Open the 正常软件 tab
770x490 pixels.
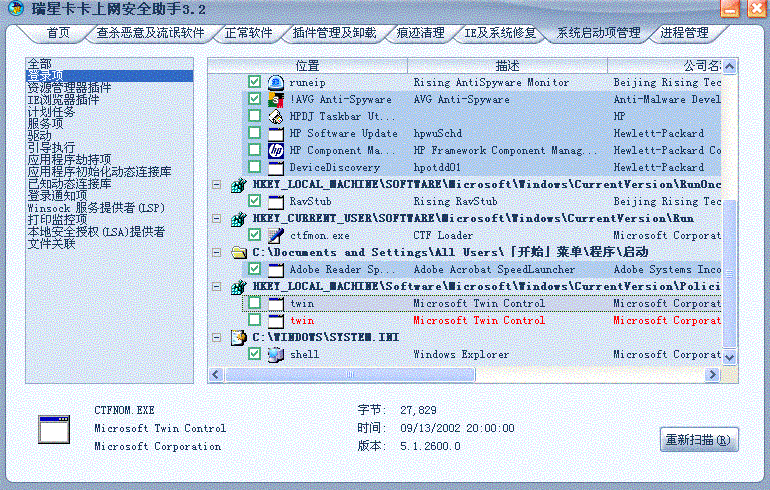[x=248, y=33]
